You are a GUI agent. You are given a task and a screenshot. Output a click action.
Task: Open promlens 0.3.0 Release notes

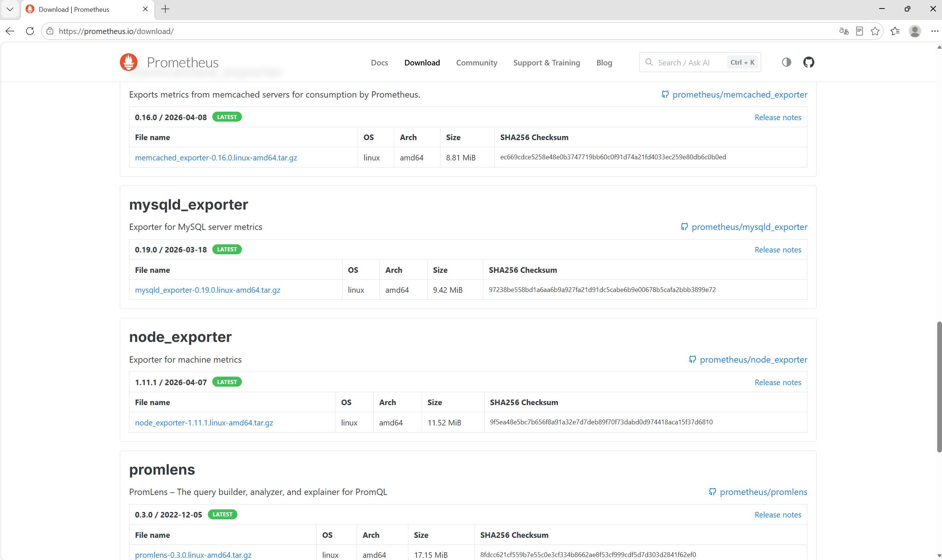pos(777,515)
